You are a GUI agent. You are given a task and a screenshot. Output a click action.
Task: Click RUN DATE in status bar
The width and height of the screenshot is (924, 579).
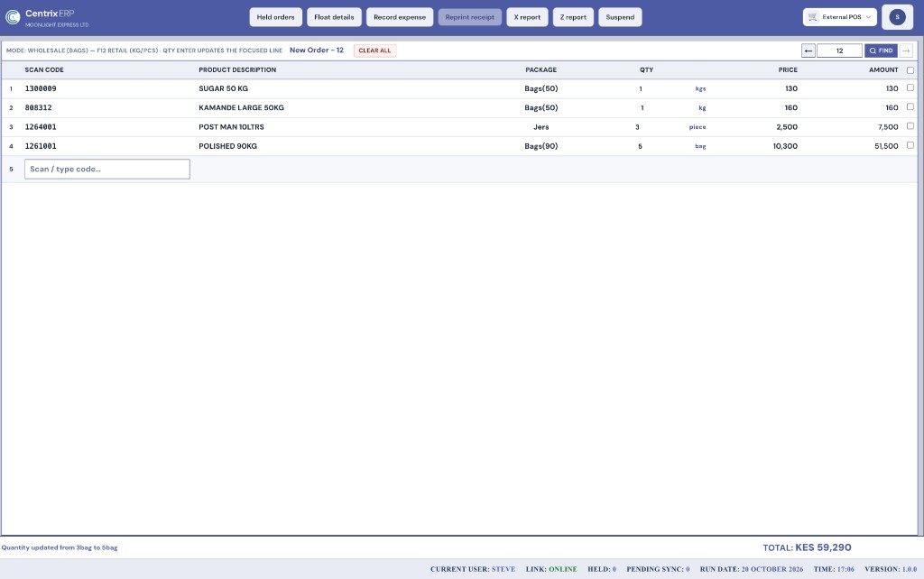point(752,569)
